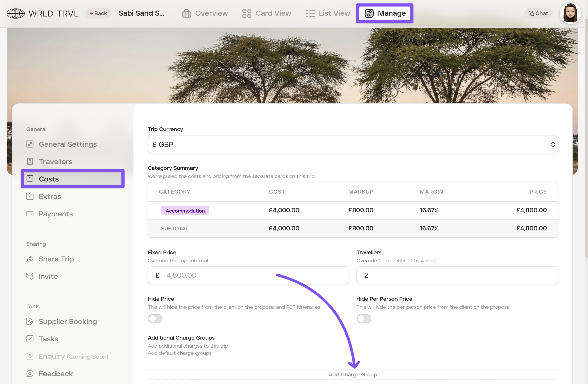The width and height of the screenshot is (588, 384).
Task: Switch to the Card View tab
Action: coord(267,13)
